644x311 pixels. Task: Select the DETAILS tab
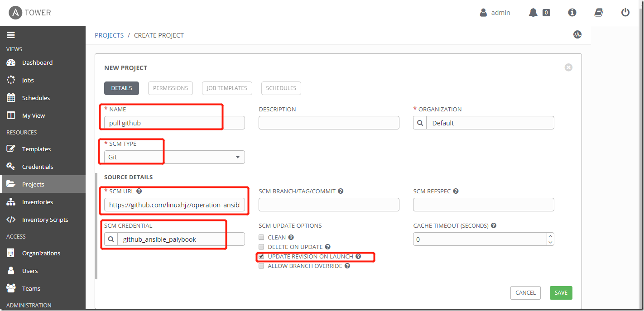pyautogui.click(x=121, y=88)
